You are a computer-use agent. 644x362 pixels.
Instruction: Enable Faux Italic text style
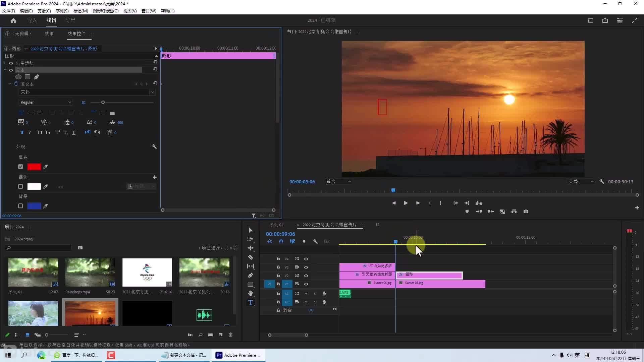click(30, 132)
